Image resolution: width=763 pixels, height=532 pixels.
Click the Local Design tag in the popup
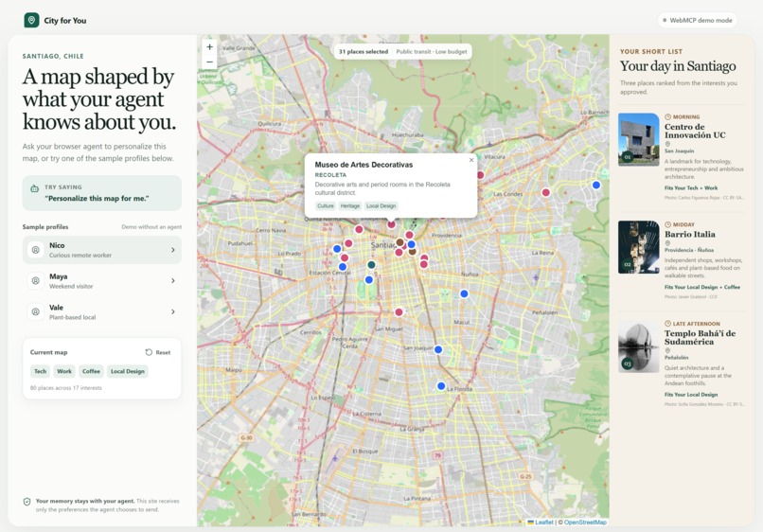[381, 205]
